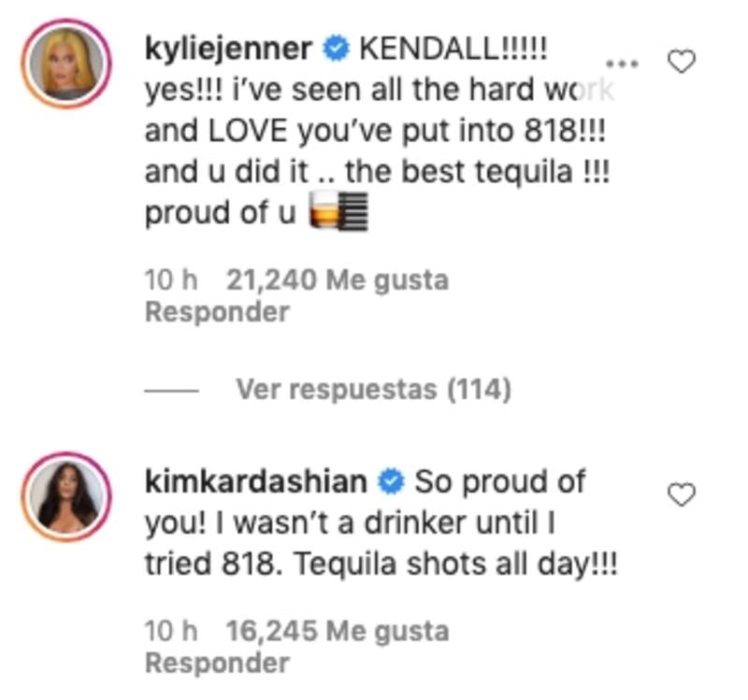Reply to kyliejenner's comment via Responder
748x700 pixels.
click(x=217, y=312)
